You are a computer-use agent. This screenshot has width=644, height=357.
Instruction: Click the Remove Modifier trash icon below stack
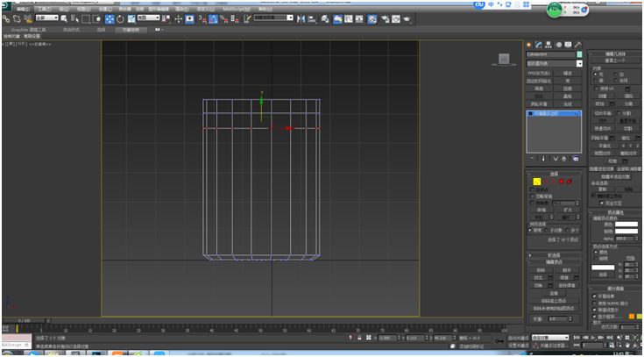coord(564,159)
